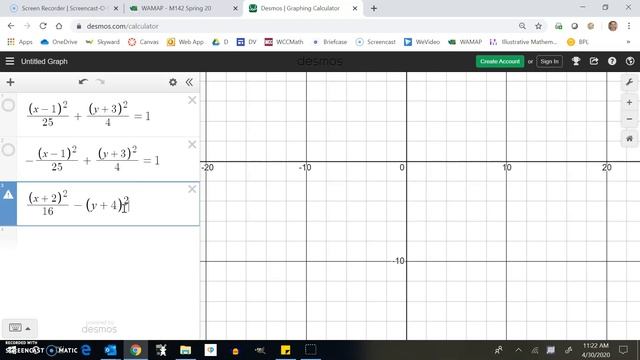This screenshot has height=360, width=640.
Task: Add a new expression item
Action: [x=11, y=82]
